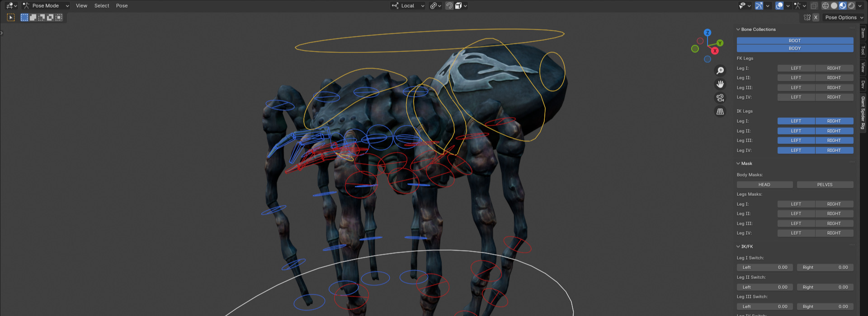Open the Pose Mode selector
Screen dimensions: 868x316
(46, 6)
